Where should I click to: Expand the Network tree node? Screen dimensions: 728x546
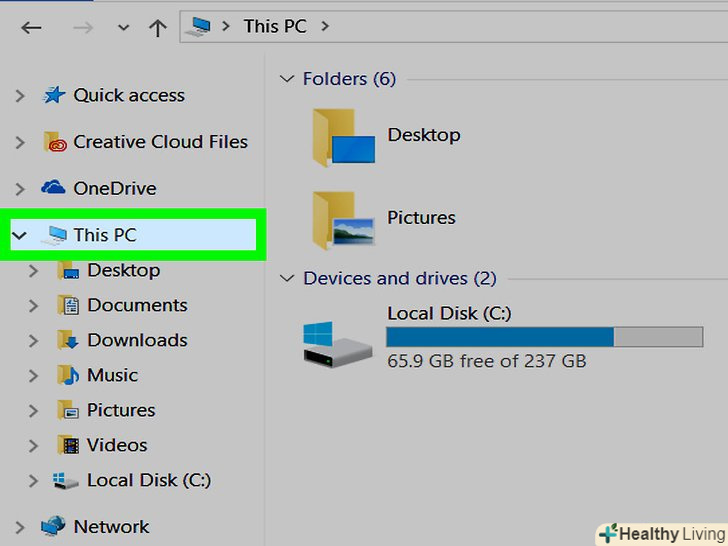click(x=20, y=528)
